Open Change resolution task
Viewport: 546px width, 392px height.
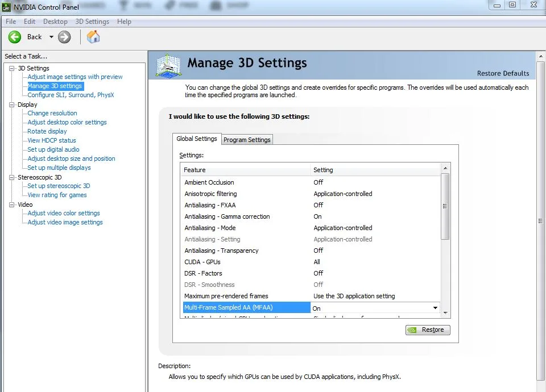click(52, 113)
